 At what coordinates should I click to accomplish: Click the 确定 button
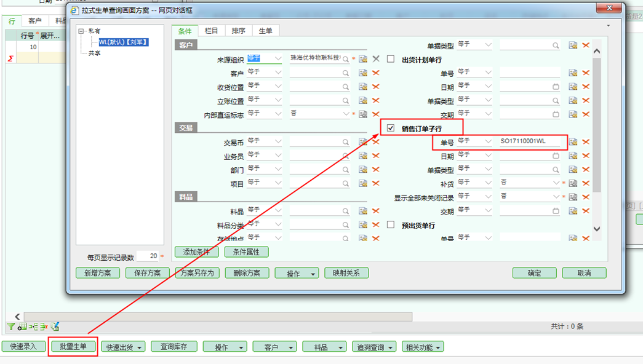(x=534, y=273)
